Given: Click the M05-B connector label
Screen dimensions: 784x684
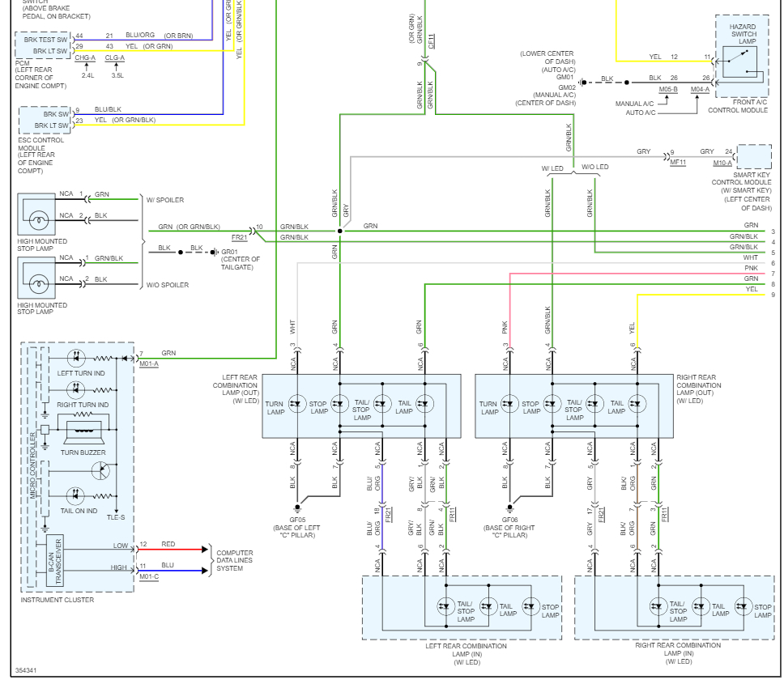Looking at the screenshot, I should pos(668,89).
